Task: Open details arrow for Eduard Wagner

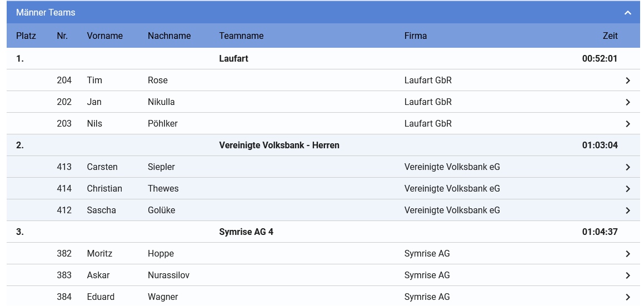Action: 627,297
